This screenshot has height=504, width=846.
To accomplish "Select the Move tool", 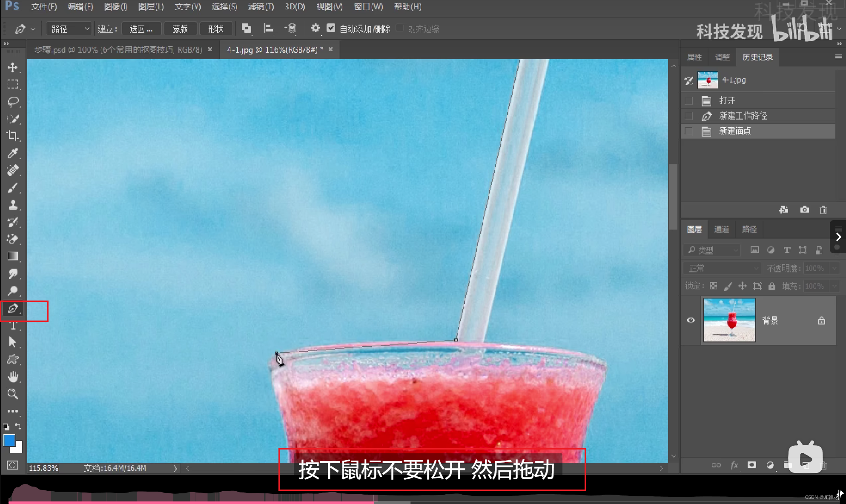I will coord(13,68).
